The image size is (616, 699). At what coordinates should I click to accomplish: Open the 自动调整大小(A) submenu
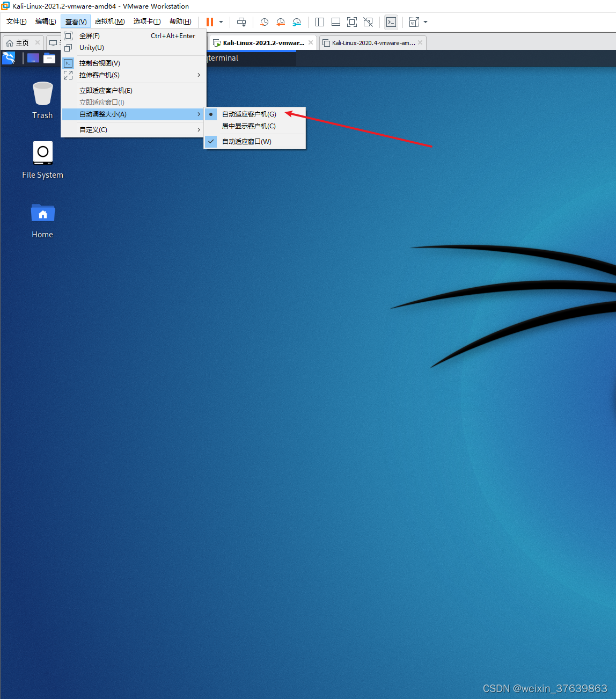click(x=134, y=114)
